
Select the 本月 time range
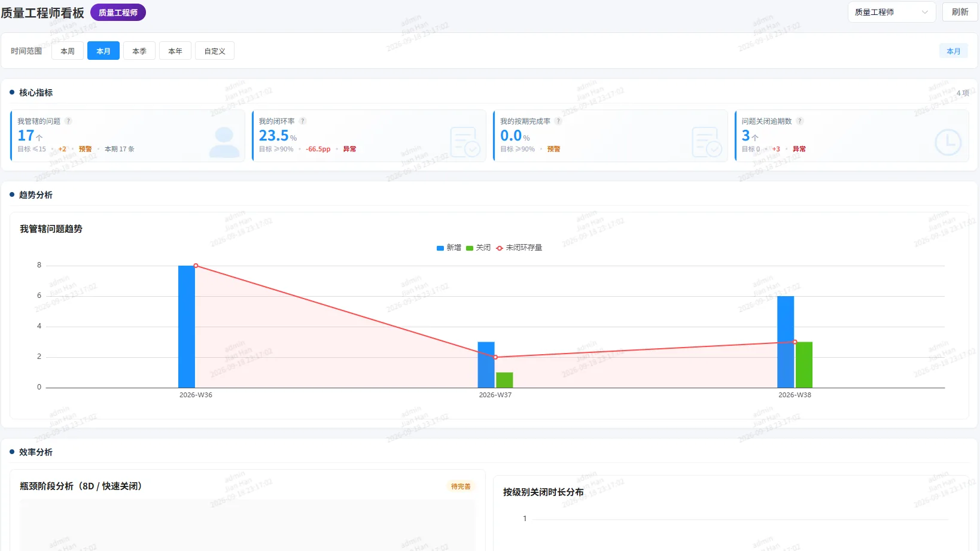point(104,51)
